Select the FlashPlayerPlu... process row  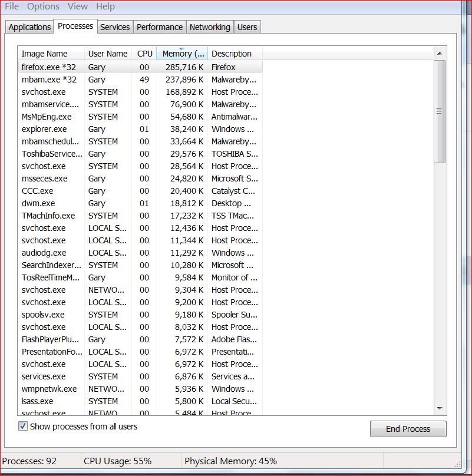140,339
